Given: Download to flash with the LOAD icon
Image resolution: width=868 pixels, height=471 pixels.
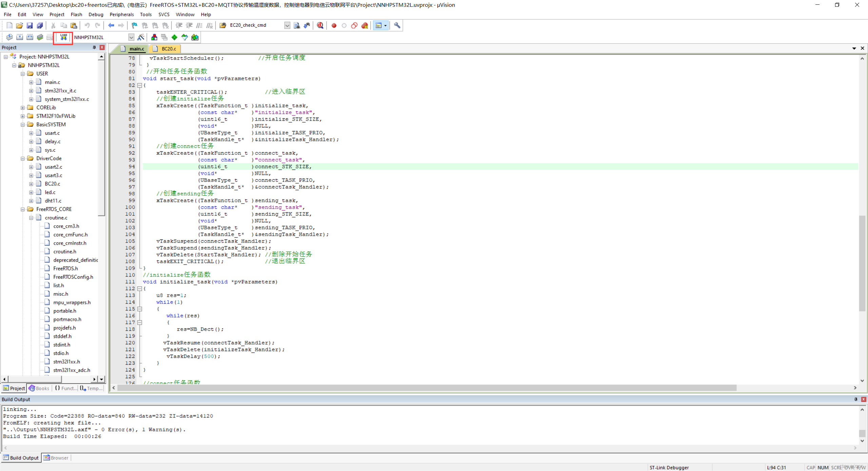Looking at the screenshot, I should pos(63,37).
